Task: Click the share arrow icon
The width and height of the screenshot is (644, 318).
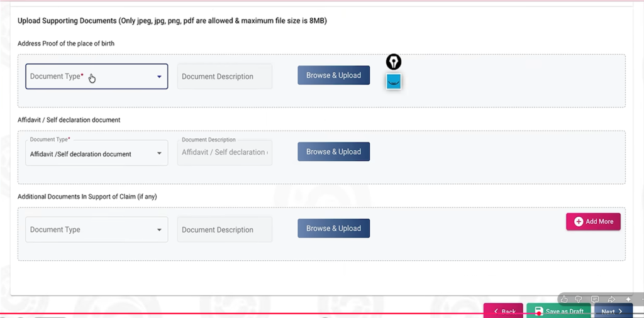Action: pyautogui.click(x=611, y=299)
